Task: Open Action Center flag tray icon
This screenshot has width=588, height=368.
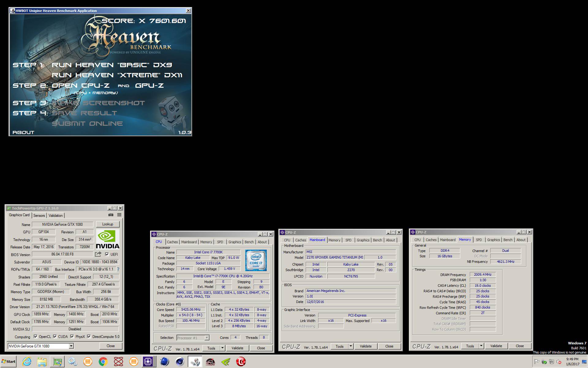Action: [537, 362]
